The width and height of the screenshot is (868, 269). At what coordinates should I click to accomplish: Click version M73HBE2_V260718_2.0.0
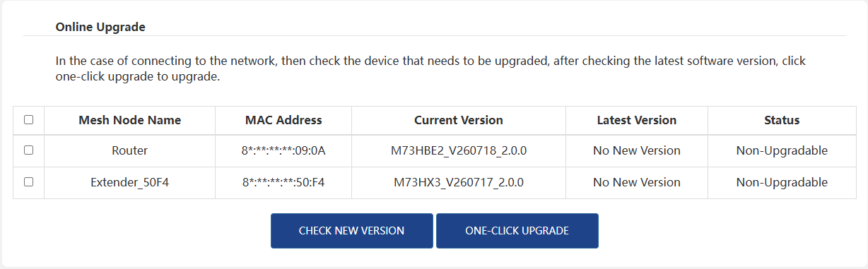pos(459,150)
